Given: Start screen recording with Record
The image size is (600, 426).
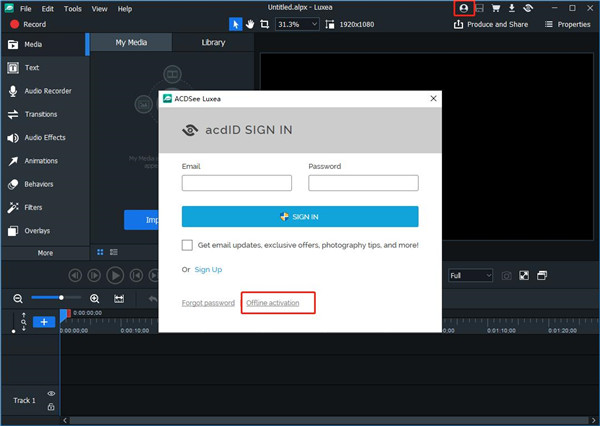Looking at the screenshot, I should (28, 24).
